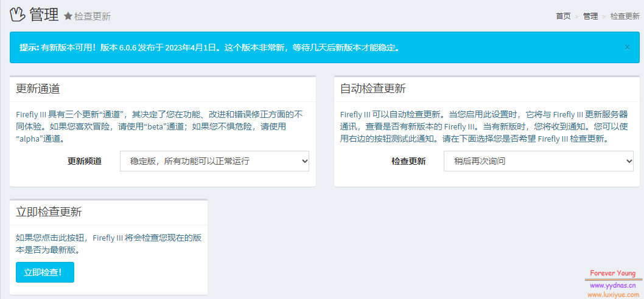Image resolution: width=644 pixels, height=299 pixels.
Task: Click the 更新通道 panel heading
Action: 38,89
